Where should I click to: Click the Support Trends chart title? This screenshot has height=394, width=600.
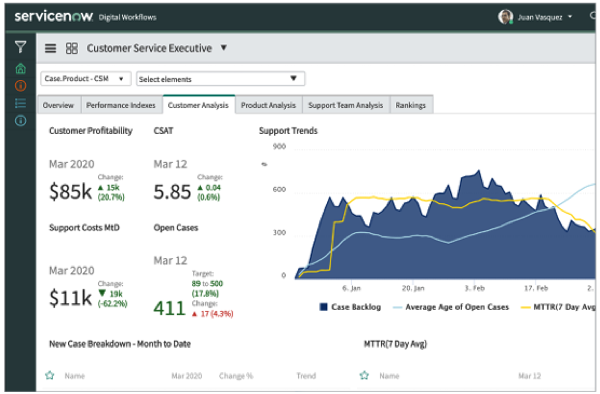pos(288,131)
